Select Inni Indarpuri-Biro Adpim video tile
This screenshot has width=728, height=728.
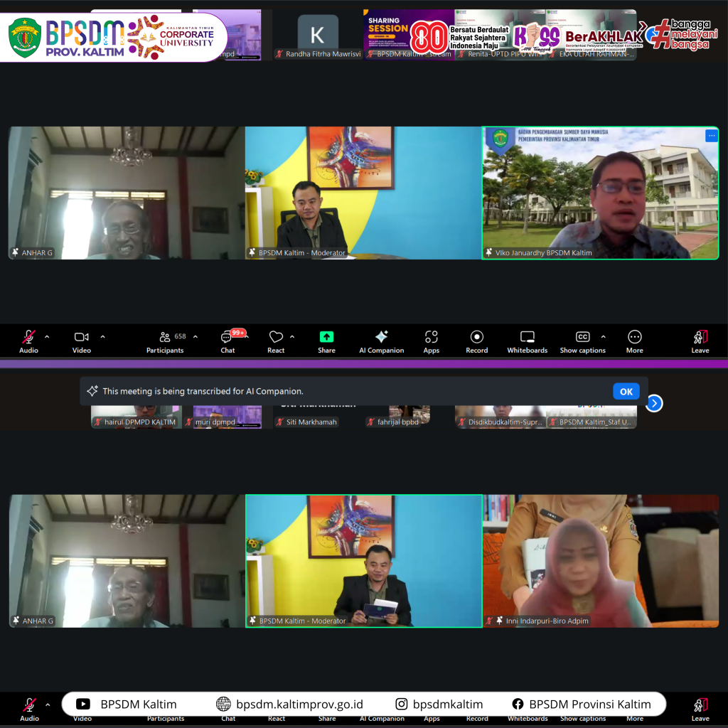(x=601, y=560)
